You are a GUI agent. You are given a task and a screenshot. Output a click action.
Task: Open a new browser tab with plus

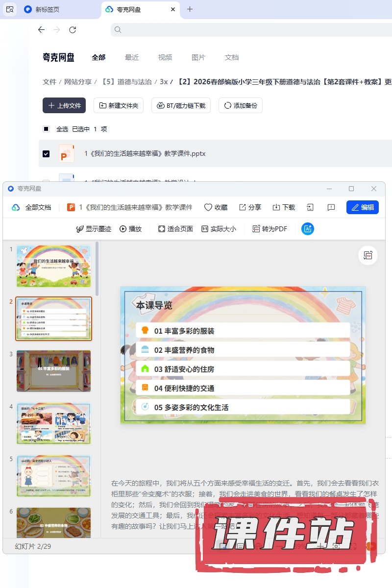pos(190,9)
